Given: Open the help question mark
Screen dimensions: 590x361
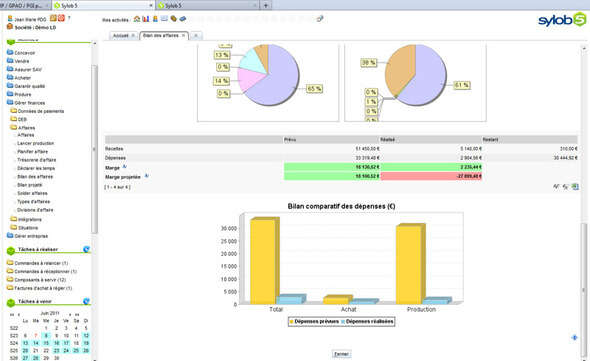Looking at the screenshot, I should 69,18.
